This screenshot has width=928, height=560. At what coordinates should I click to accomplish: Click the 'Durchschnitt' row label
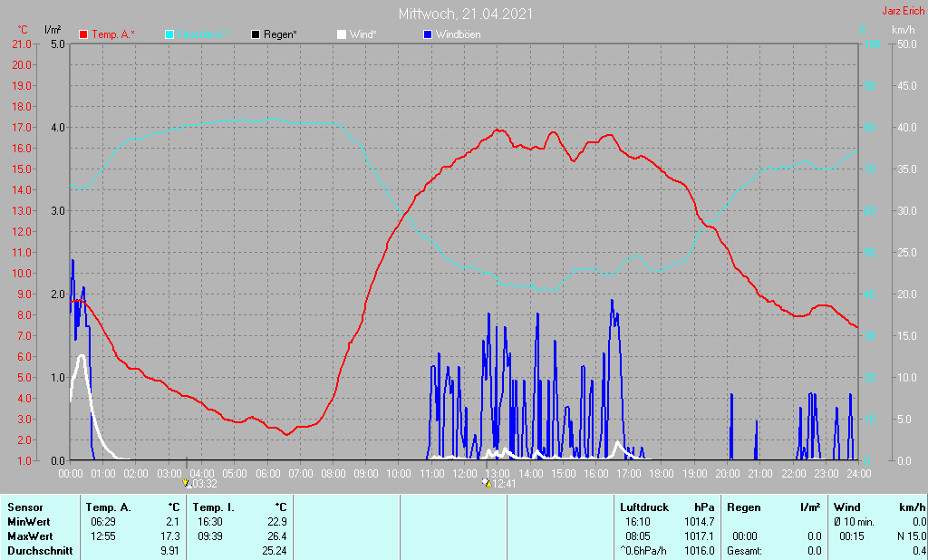[40, 551]
